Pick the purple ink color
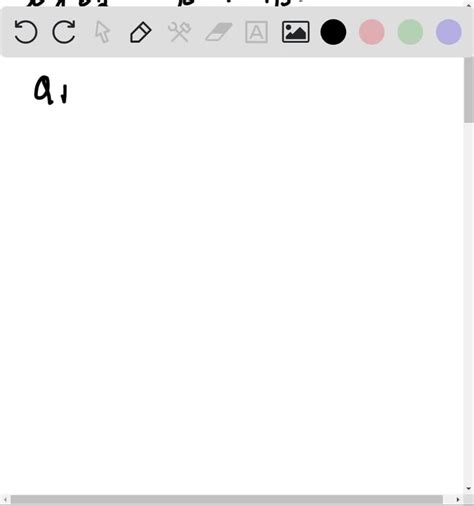Image resolution: width=474 pixels, height=506 pixels. click(x=449, y=32)
